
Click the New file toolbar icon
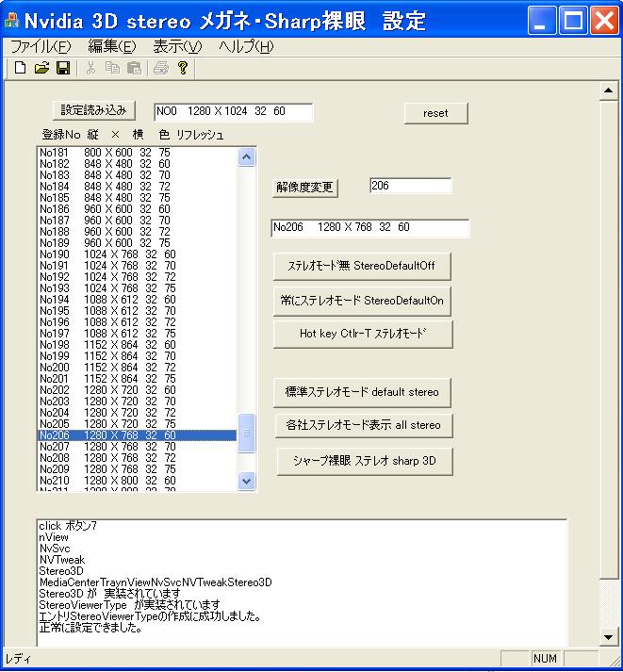point(20,68)
